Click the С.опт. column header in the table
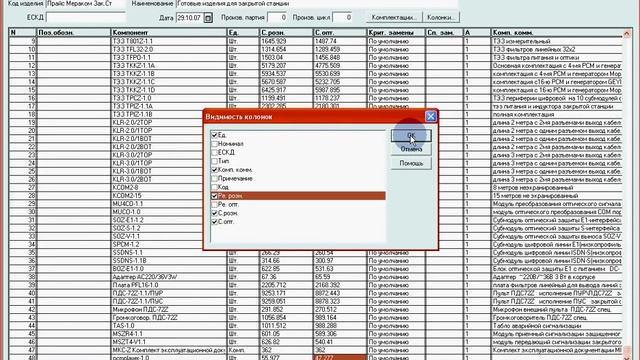The width and height of the screenshot is (640, 360). tap(340, 33)
